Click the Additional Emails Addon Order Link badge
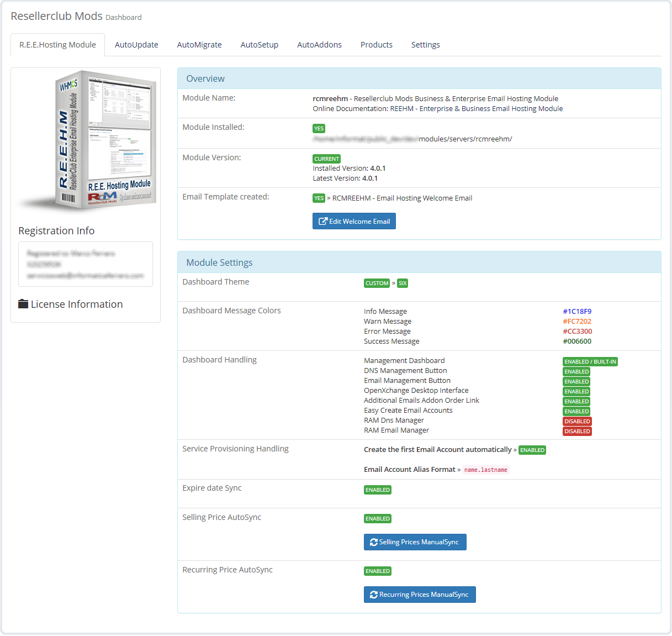 [577, 402]
